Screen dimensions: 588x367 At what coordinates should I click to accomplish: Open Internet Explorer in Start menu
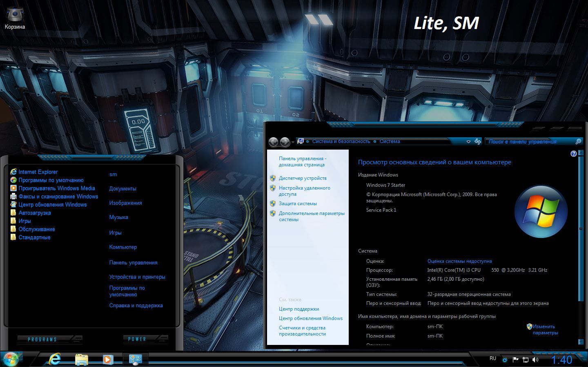pos(38,172)
